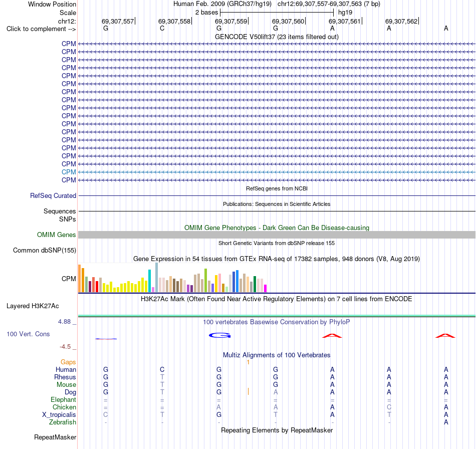Open the GENCODE V50lift37 track title
The height and width of the screenshot is (449, 476).
point(277,37)
